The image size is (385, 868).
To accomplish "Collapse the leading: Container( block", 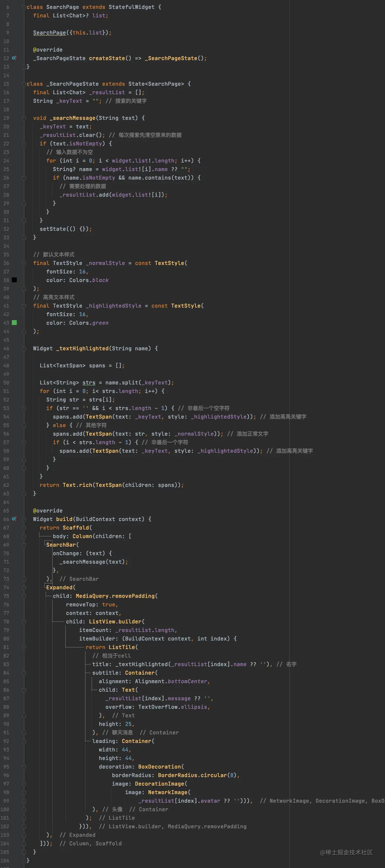I will tap(24, 741).
